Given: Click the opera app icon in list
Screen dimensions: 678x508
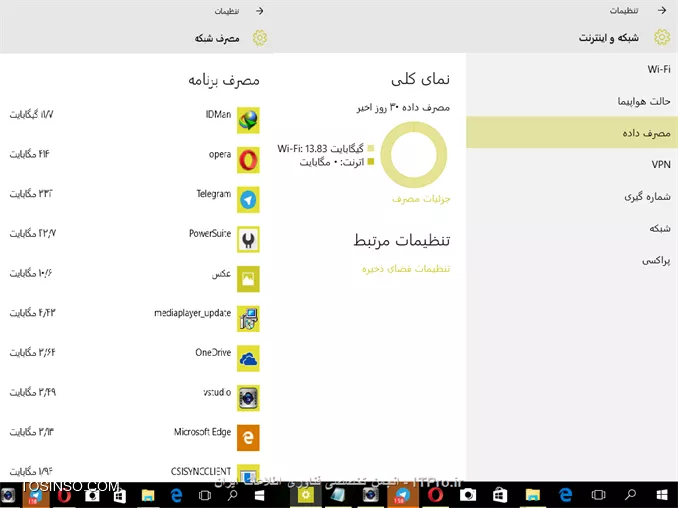Looking at the screenshot, I should pyautogui.click(x=248, y=160).
